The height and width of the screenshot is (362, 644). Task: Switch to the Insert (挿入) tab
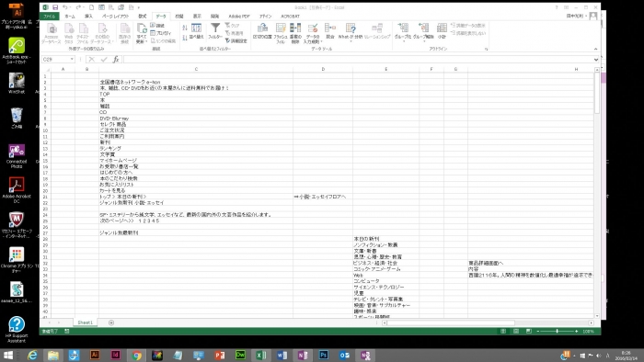pos(88,17)
